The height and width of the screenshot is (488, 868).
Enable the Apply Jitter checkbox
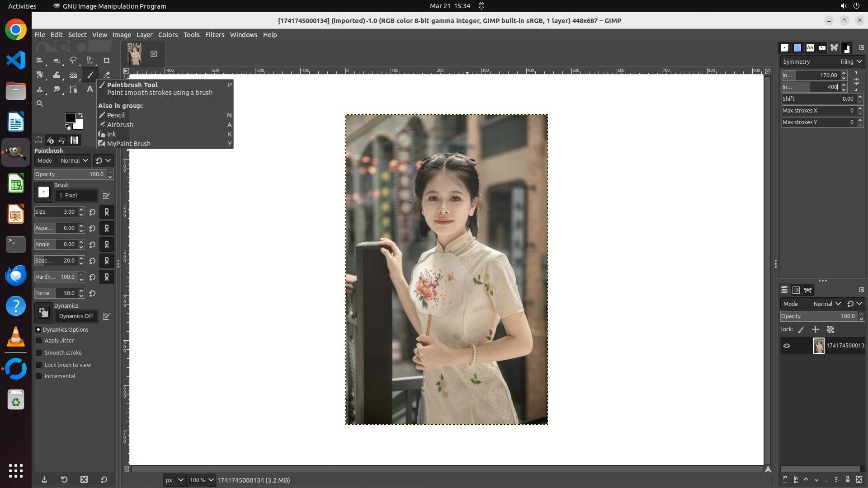point(39,341)
